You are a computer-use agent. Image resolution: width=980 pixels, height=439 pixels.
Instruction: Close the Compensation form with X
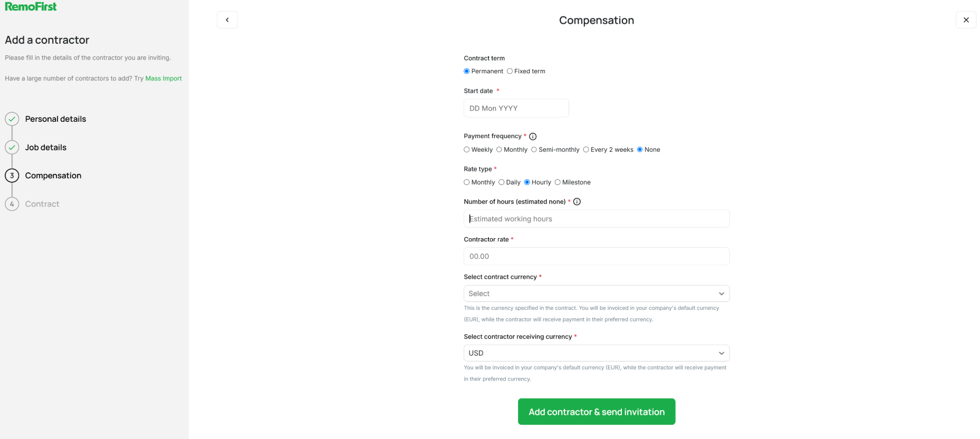click(966, 20)
